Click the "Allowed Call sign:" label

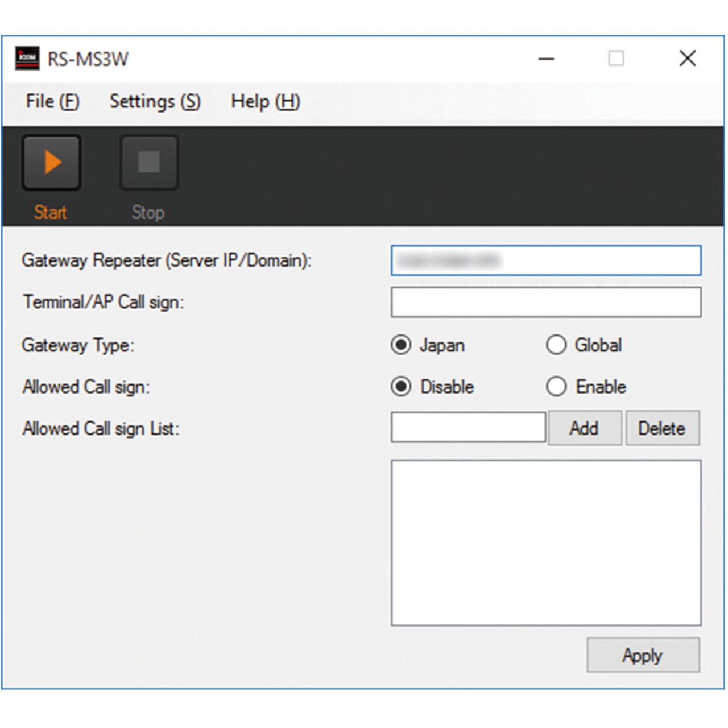[x=86, y=387]
